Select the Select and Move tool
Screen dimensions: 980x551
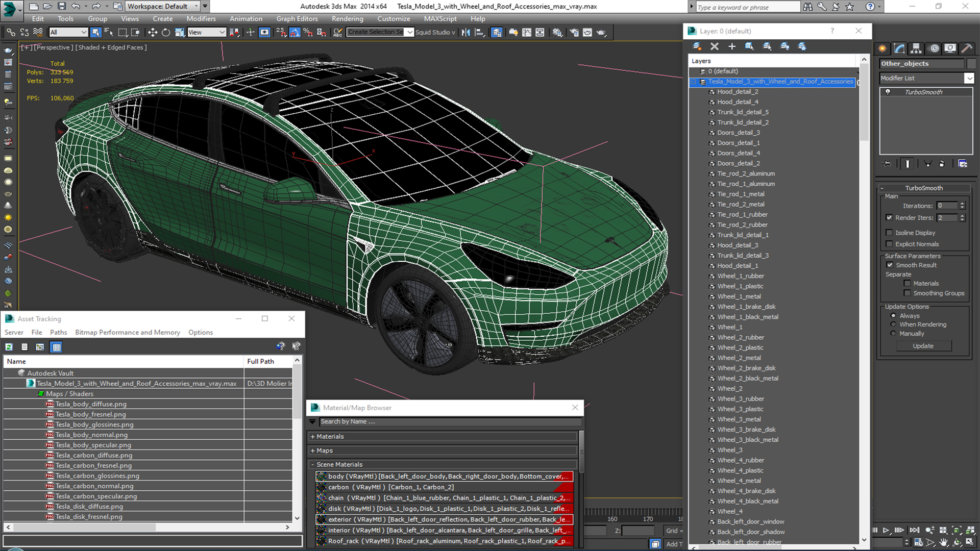click(x=152, y=32)
